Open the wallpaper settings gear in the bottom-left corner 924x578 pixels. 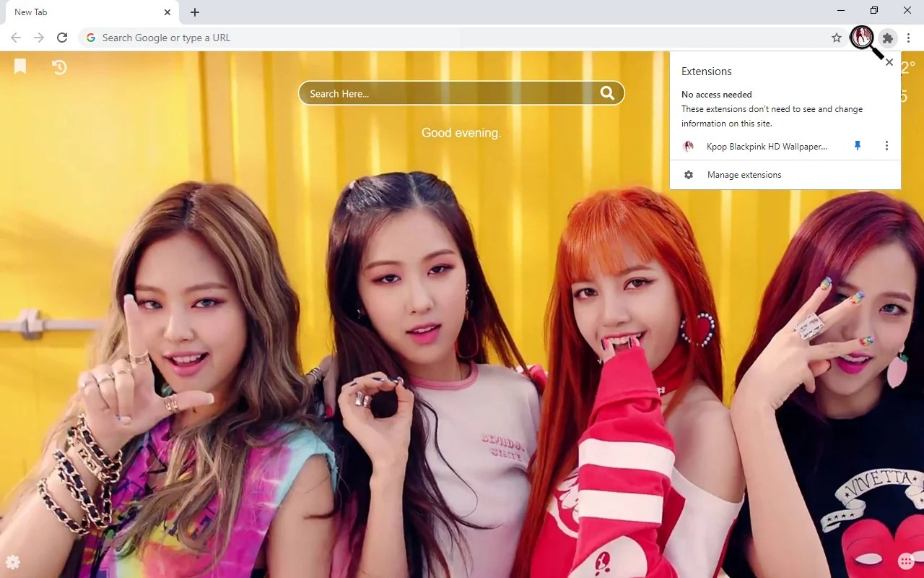tap(14, 562)
